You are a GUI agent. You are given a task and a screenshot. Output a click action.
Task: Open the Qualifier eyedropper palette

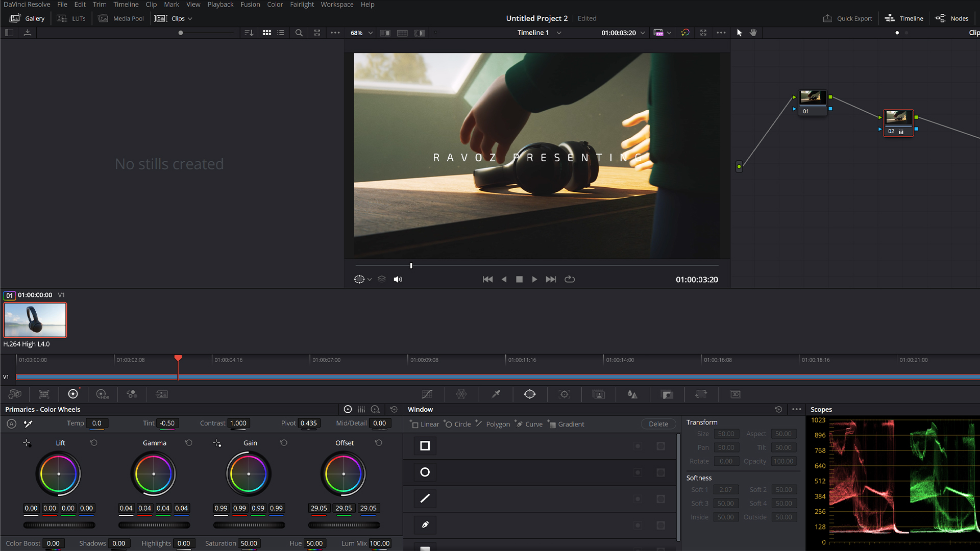(496, 394)
